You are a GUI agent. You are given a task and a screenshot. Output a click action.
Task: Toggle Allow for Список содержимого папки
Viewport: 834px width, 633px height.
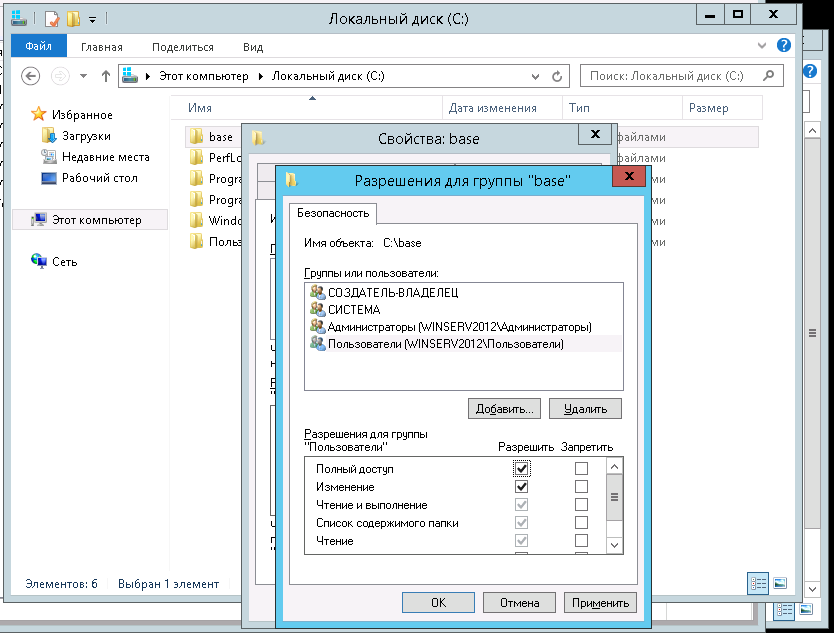click(x=521, y=523)
